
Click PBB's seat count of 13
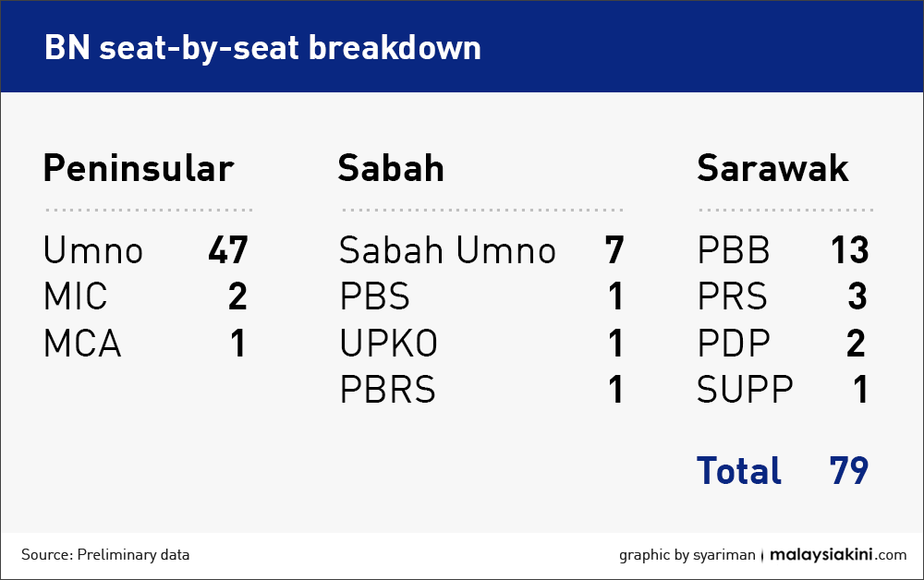[x=849, y=250]
